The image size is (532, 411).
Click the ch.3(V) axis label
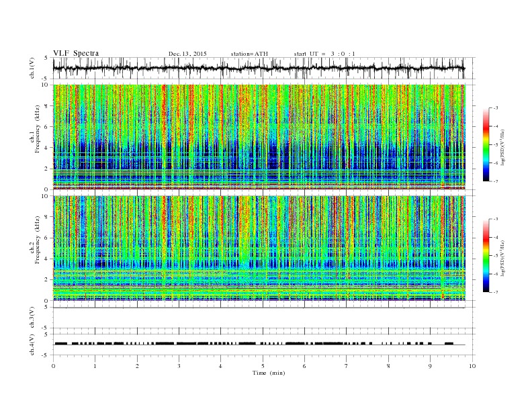click(32, 318)
